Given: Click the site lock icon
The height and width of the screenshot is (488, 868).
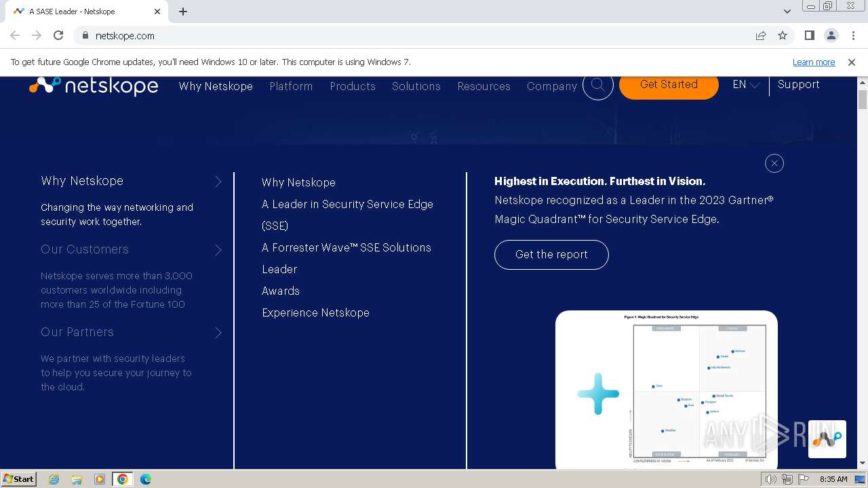Looking at the screenshot, I should [x=85, y=35].
